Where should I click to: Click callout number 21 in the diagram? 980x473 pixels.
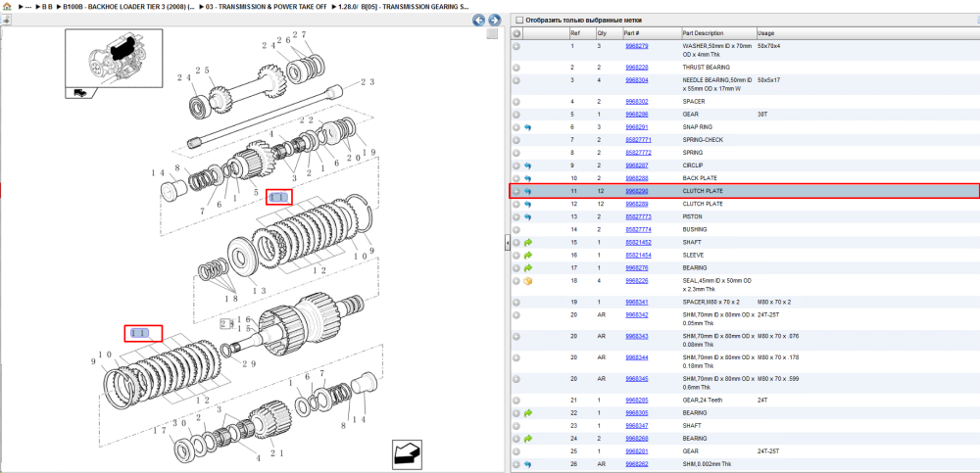tap(277, 453)
